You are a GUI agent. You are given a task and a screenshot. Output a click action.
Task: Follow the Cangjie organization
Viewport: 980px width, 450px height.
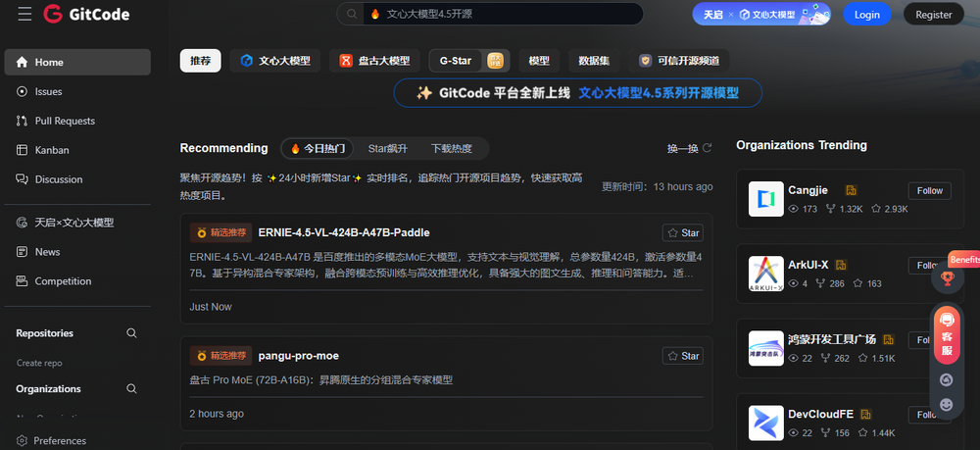(x=929, y=190)
